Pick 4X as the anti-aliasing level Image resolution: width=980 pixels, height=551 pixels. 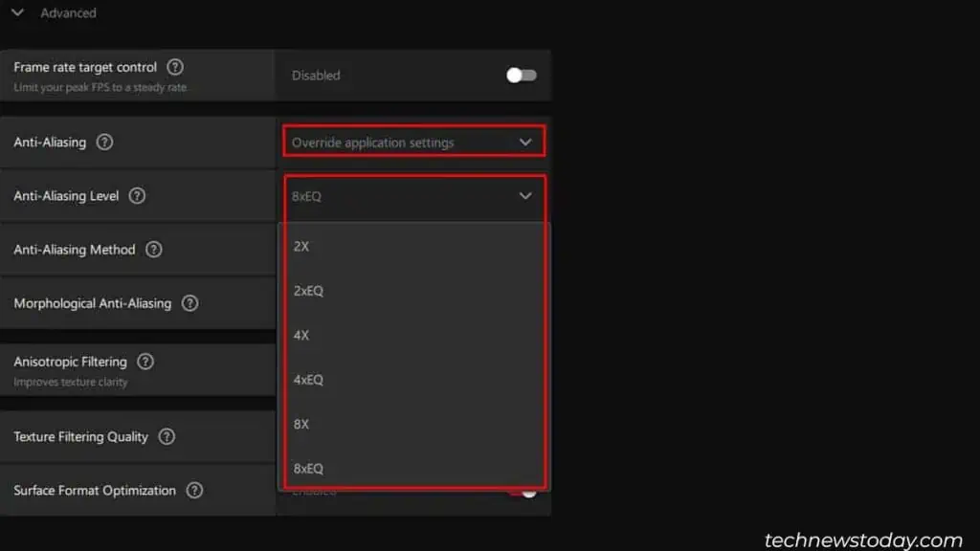(301, 335)
